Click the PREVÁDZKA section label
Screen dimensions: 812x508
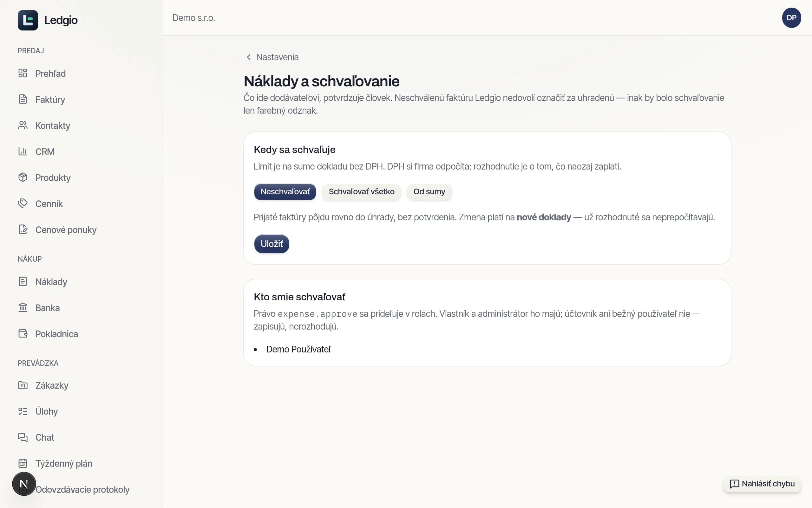tap(38, 363)
